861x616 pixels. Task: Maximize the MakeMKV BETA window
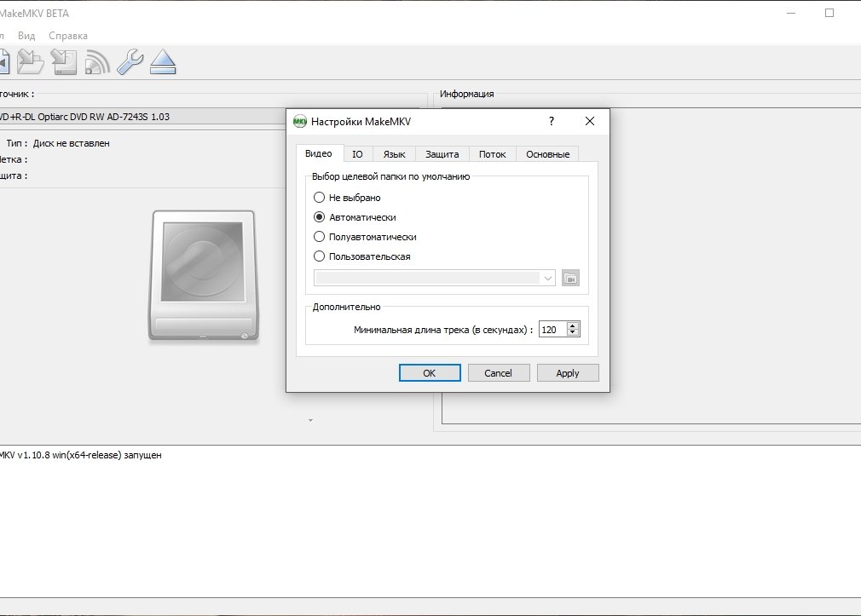click(x=829, y=13)
